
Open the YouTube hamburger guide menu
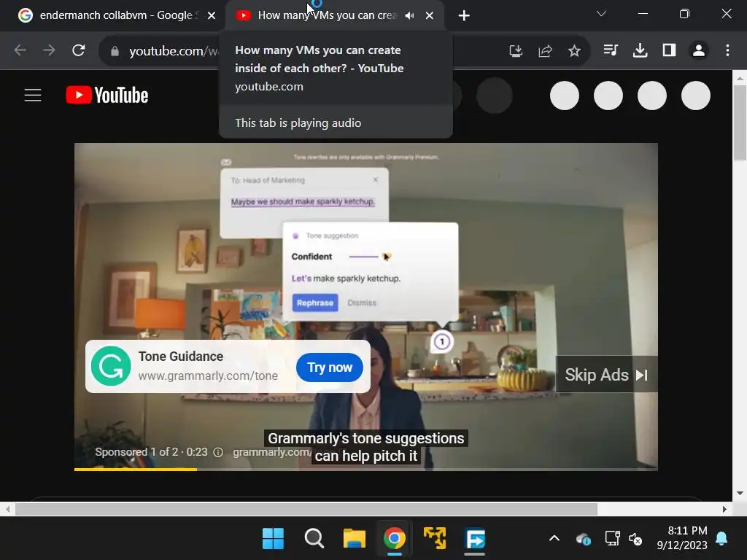33,96
